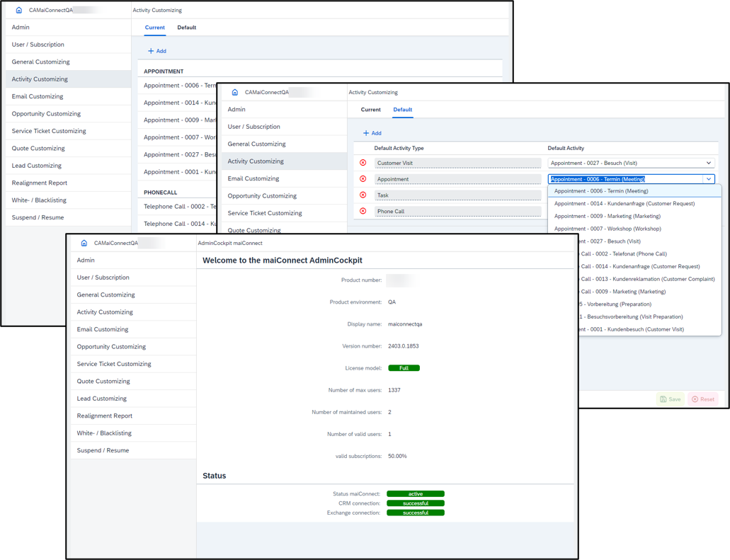The height and width of the screenshot is (560, 730).
Task: Remove the Phone Call default activity row
Action: tap(363, 211)
